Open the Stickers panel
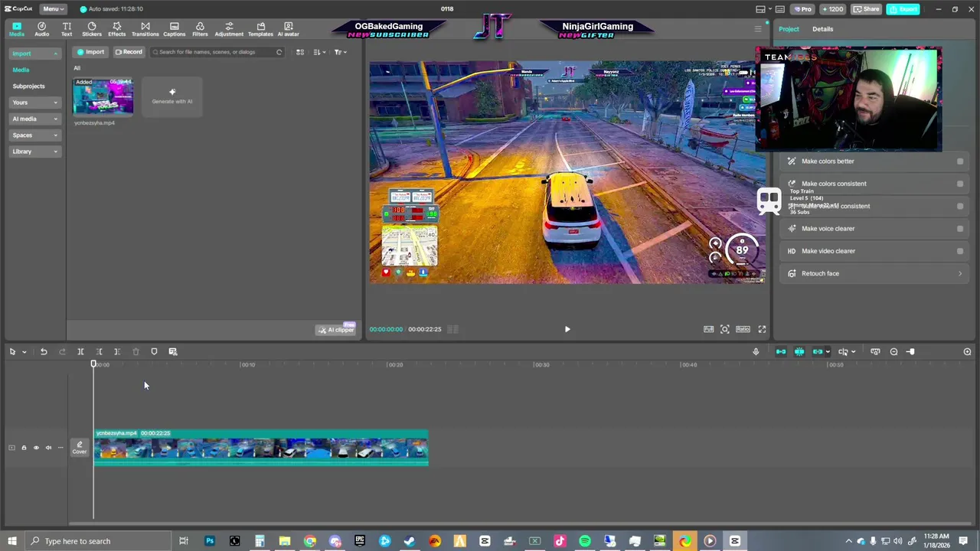 (x=92, y=29)
